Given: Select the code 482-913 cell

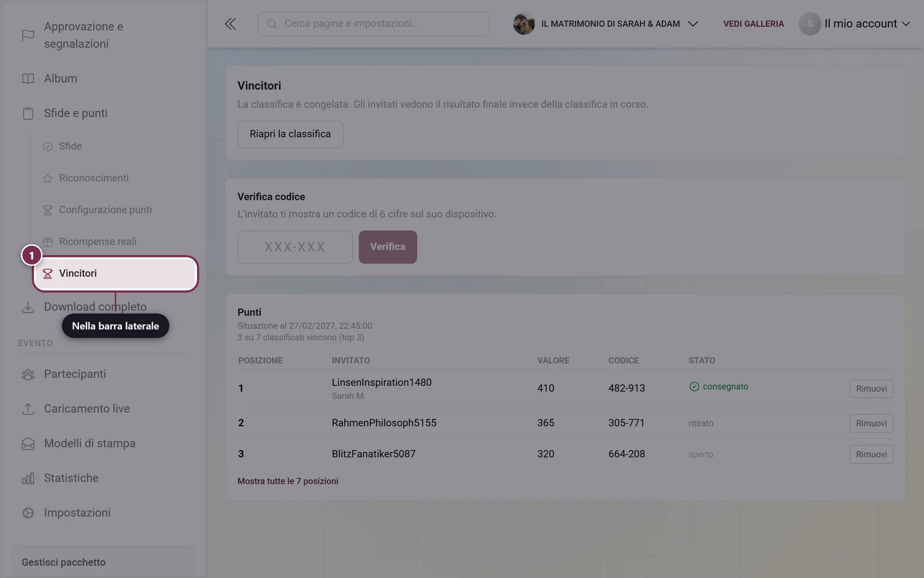Looking at the screenshot, I should tap(627, 388).
